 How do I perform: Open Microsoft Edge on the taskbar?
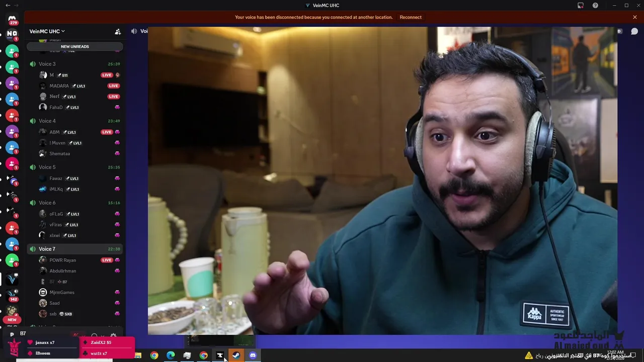[171, 355]
